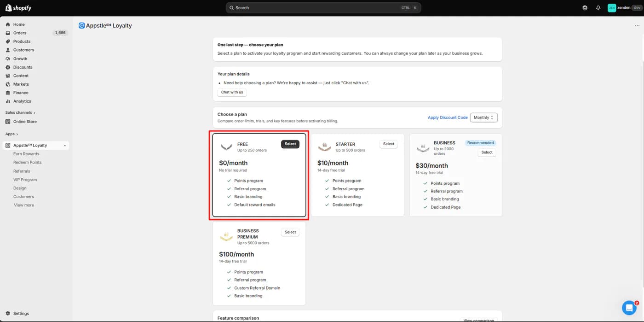Click the Appstle Loyalty app icon in header
644x322 pixels.
[x=82, y=26]
